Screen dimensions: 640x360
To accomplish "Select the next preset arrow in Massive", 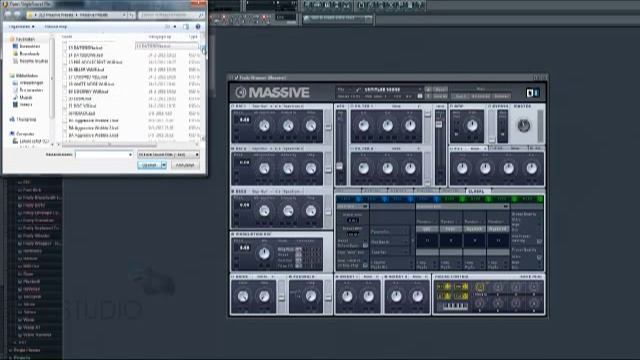I will click(428, 96).
